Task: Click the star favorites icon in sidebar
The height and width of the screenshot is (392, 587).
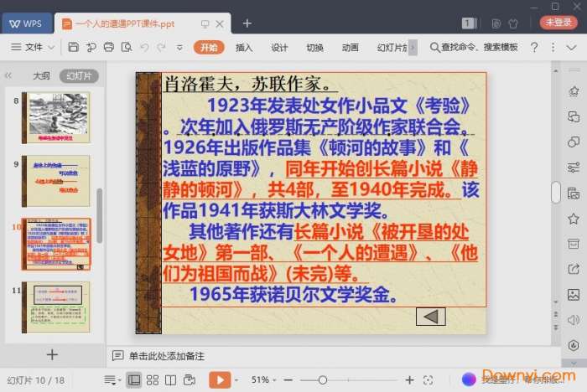Action: [x=574, y=219]
